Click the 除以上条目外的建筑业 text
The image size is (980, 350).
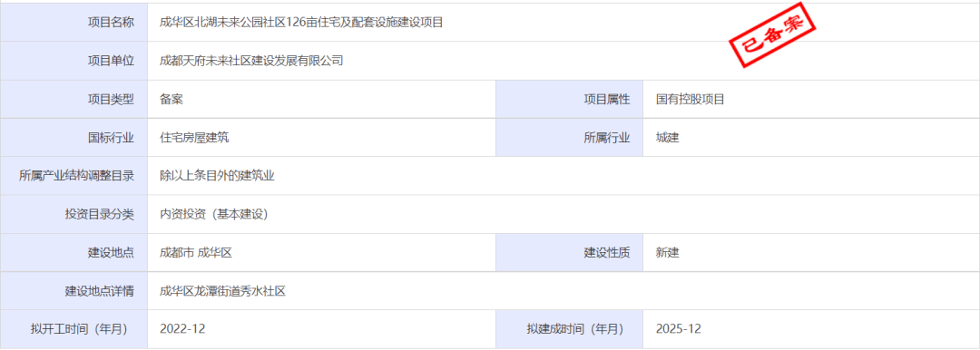tap(218, 176)
